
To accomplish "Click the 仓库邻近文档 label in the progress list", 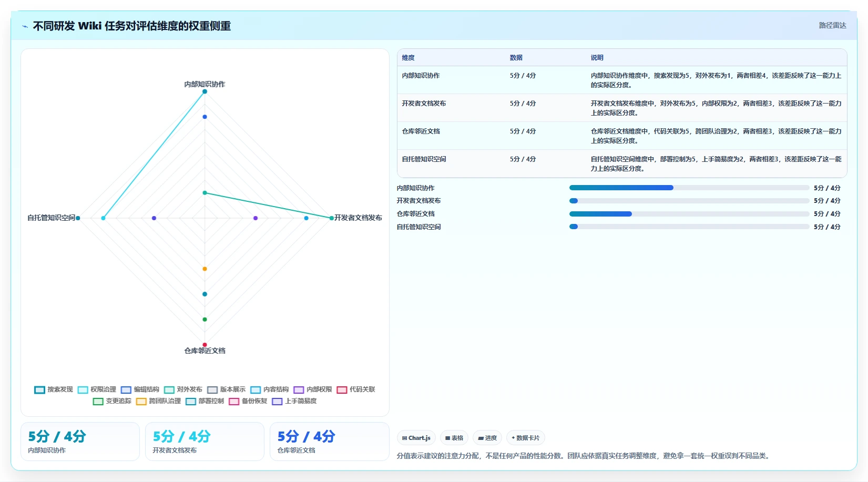I will (415, 214).
